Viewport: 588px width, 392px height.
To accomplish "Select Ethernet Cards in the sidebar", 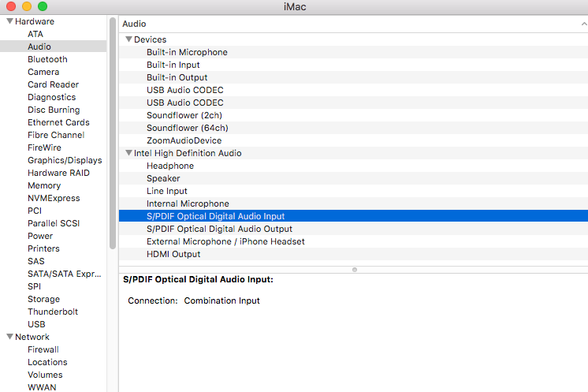I will tap(58, 122).
